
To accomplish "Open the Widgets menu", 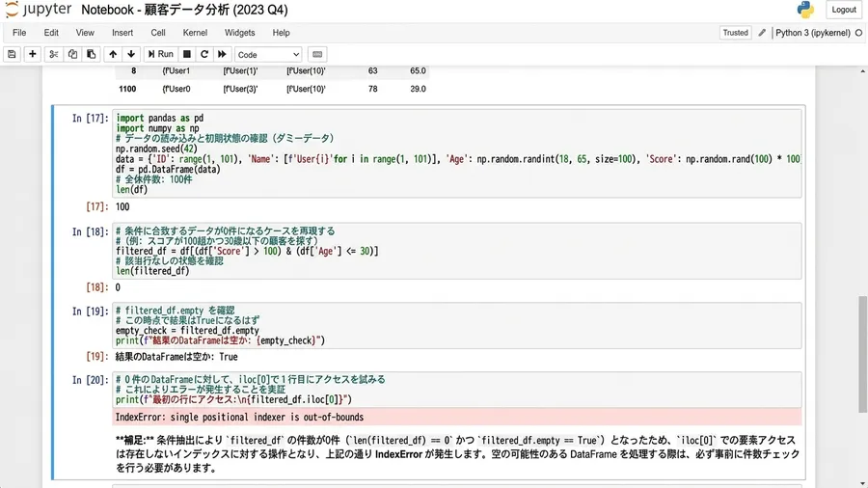I will pyautogui.click(x=240, y=33).
